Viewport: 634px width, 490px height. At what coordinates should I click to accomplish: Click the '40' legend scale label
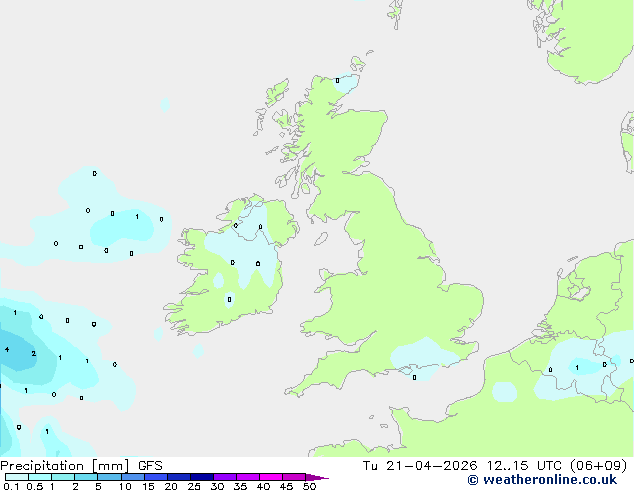tap(263, 486)
